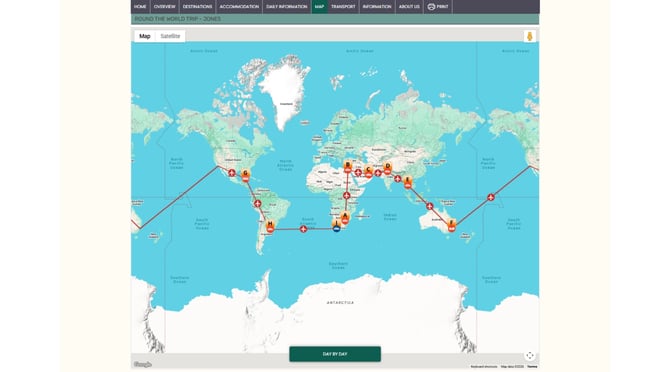The height and width of the screenshot is (372, 670).
Task: Click flight icon over western South America
Action: point(257,204)
